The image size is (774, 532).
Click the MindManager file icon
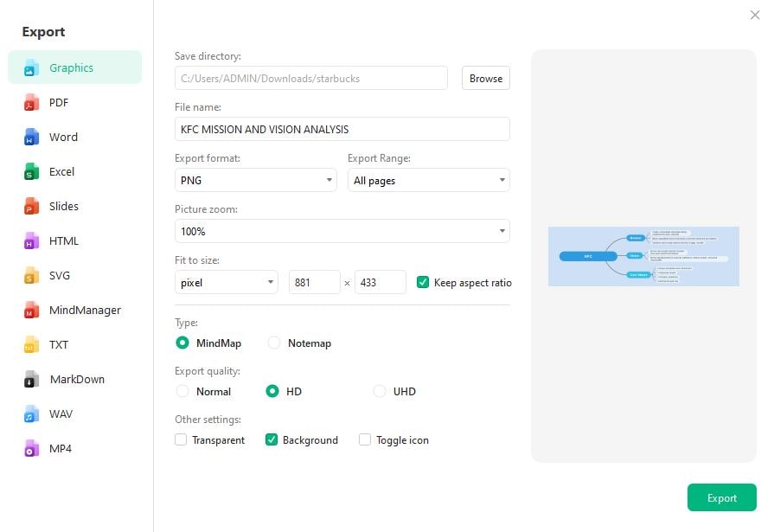30,311
